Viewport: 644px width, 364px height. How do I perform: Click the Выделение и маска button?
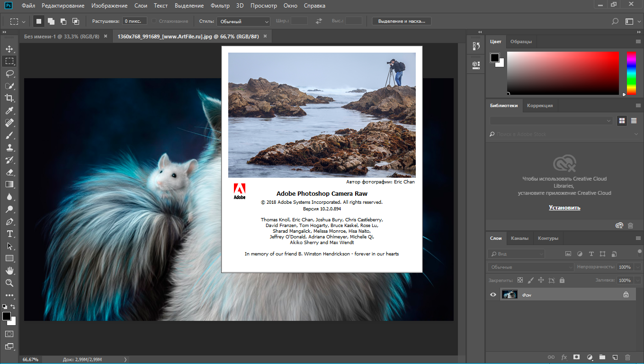(x=402, y=21)
